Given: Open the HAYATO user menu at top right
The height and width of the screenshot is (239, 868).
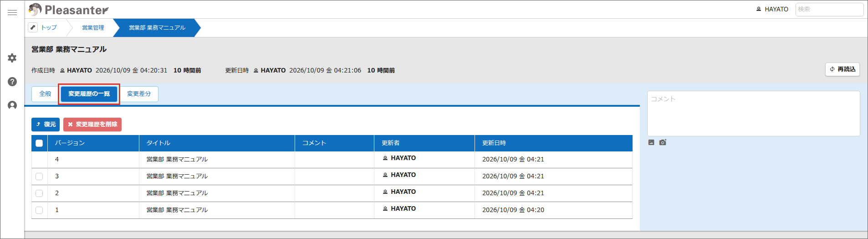Looking at the screenshot, I should click(x=772, y=9).
